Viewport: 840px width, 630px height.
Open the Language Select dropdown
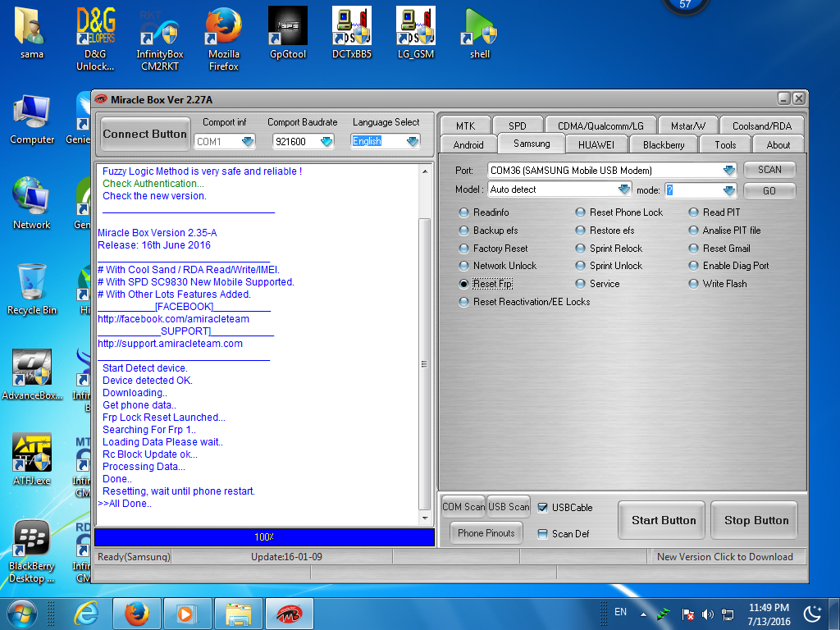coord(413,141)
